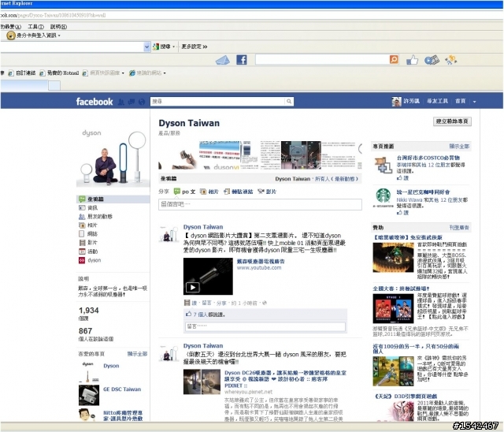Expand the Google 搜尋 dropdown
Screen dimensions: 504x432
click(x=173, y=47)
